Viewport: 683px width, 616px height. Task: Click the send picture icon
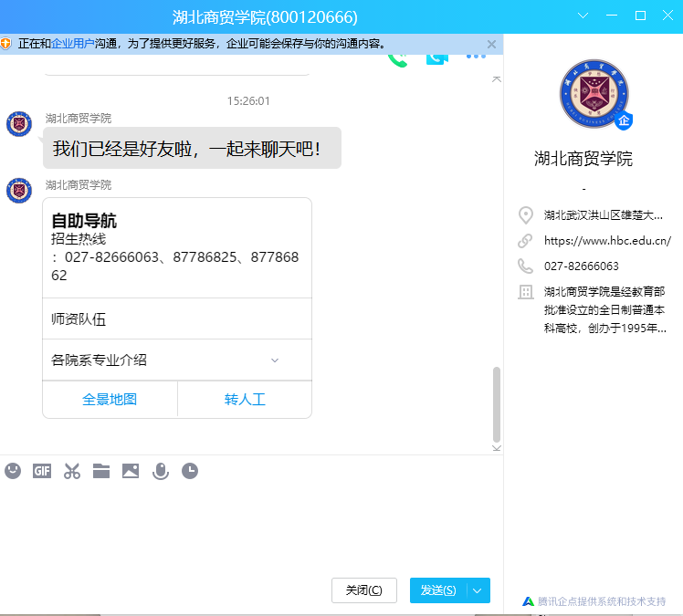(x=131, y=471)
